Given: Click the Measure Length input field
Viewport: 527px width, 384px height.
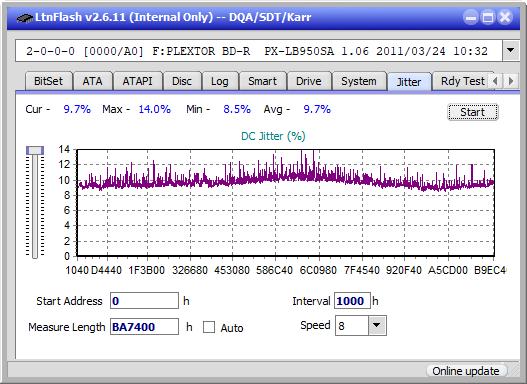Looking at the screenshot, I should pyautogui.click(x=145, y=327).
